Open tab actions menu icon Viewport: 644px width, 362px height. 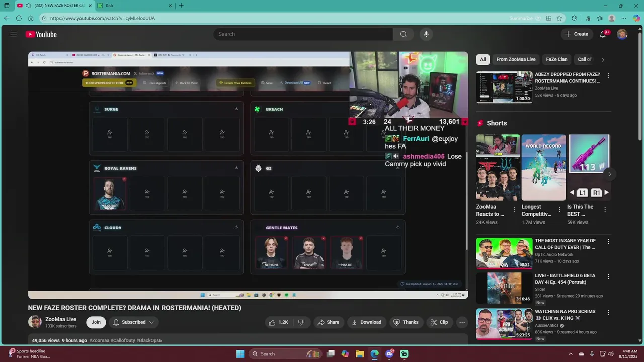coord(7,6)
